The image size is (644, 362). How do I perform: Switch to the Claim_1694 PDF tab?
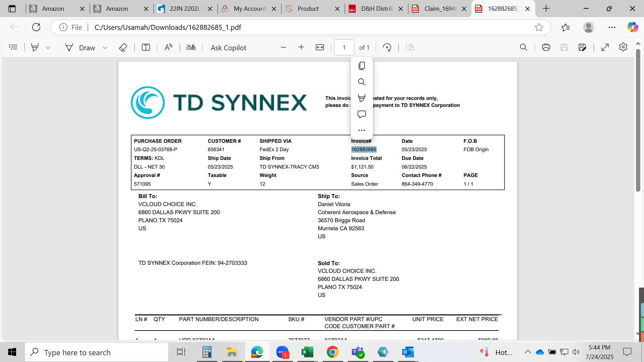[x=440, y=9]
